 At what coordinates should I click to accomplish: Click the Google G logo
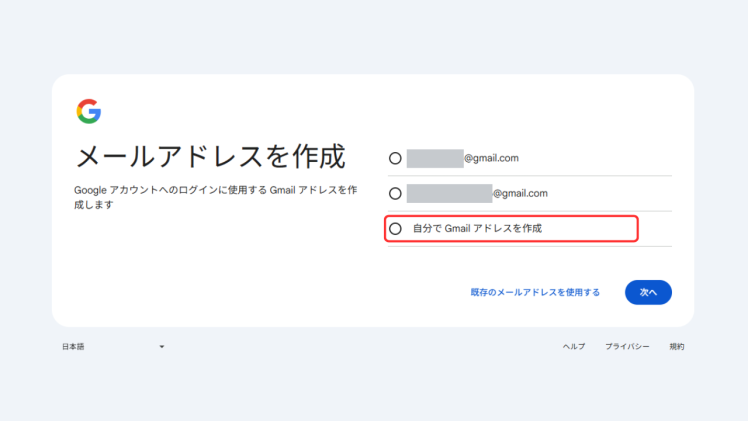click(89, 112)
